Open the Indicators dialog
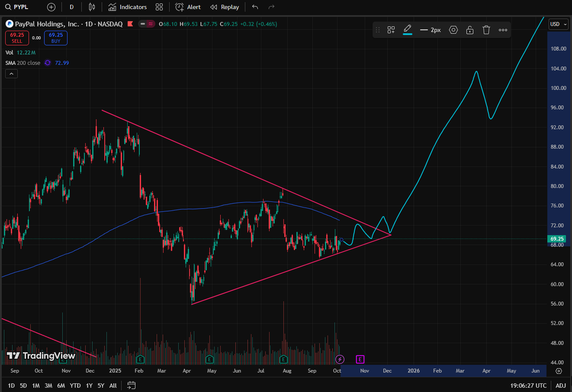This screenshot has height=392, width=572. (x=127, y=7)
